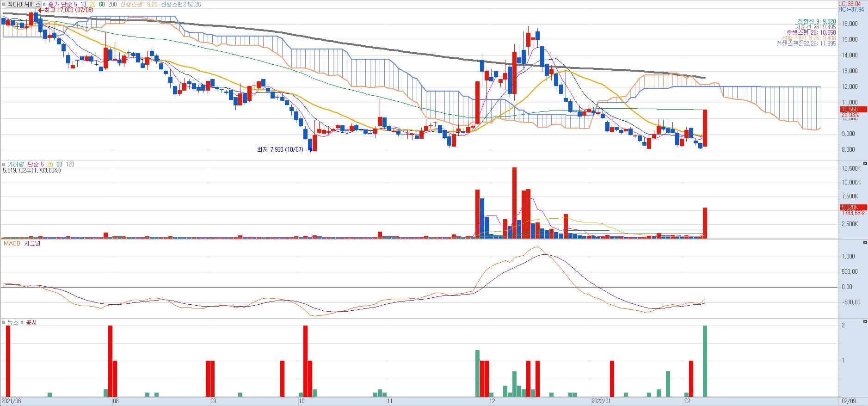Toggle the marker box before 종가 단순

[x=45, y=4]
